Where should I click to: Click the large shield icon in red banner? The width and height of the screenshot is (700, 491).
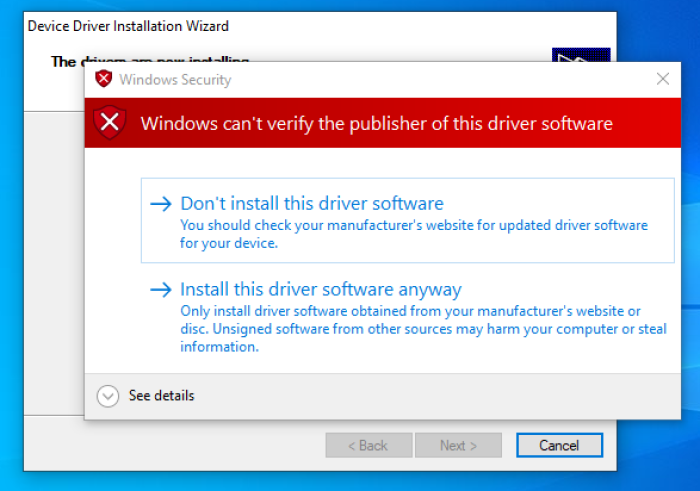111,123
